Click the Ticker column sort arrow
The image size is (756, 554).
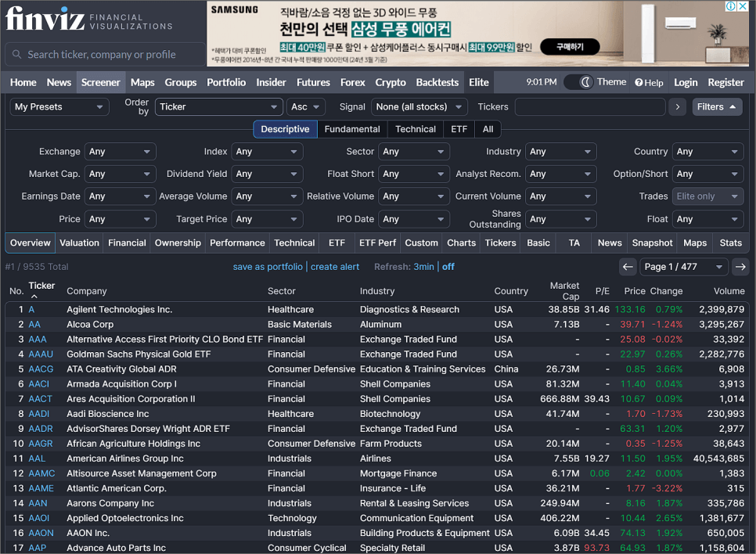pyautogui.click(x=34, y=297)
